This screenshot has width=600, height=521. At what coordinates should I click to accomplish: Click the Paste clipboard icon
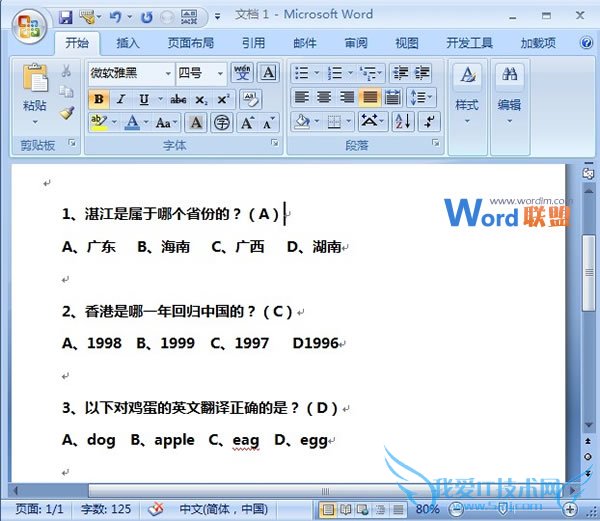coord(35,78)
